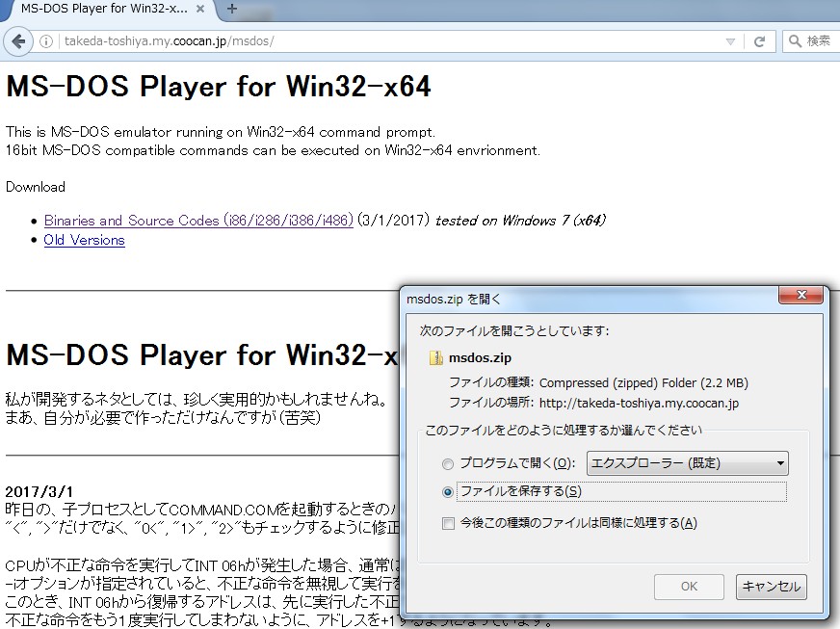Open a new tab with the plus button
The height and width of the screenshot is (629, 840).
pyautogui.click(x=232, y=9)
